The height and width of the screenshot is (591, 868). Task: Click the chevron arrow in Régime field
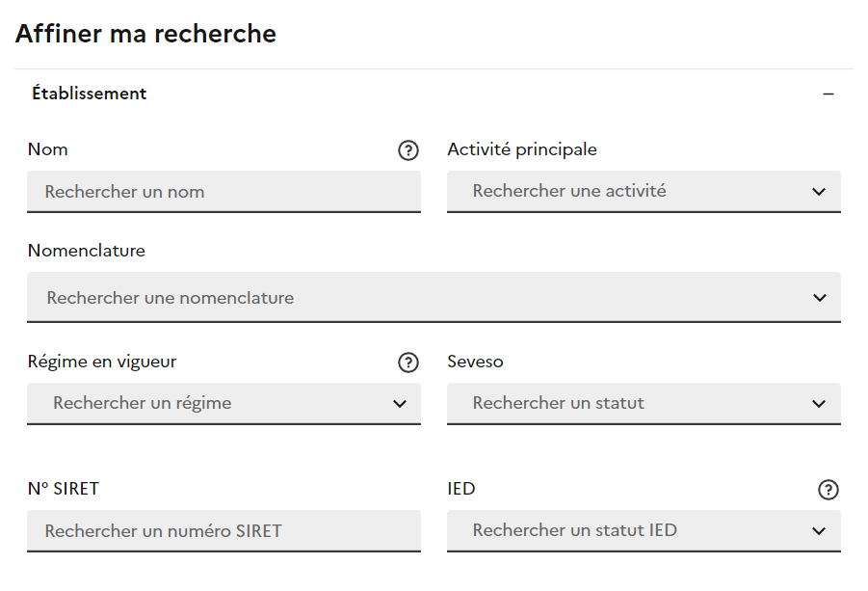(400, 404)
